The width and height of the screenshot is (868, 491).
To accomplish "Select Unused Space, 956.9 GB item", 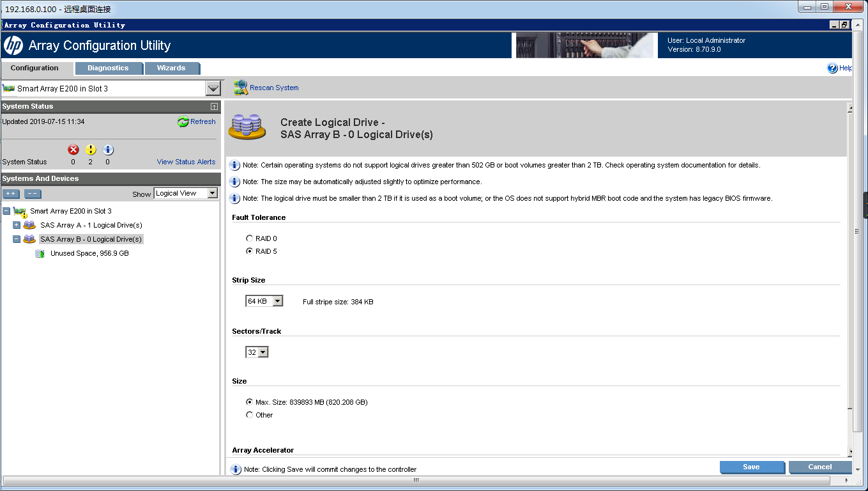I will coord(89,253).
